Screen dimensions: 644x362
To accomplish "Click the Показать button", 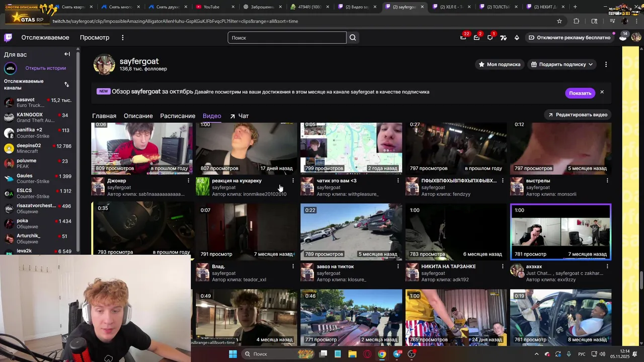I will pyautogui.click(x=580, y=93).
